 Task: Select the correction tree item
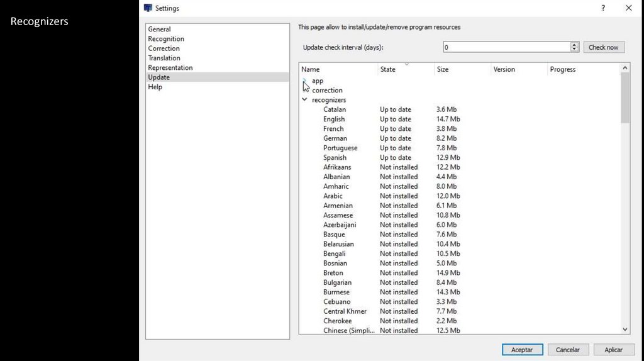click(327, 91)
